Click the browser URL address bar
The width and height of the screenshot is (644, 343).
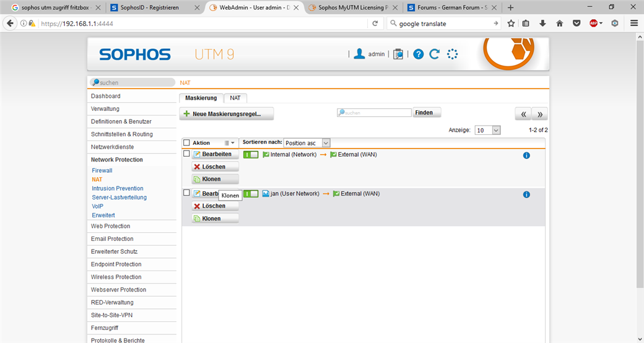pos(203,24)
